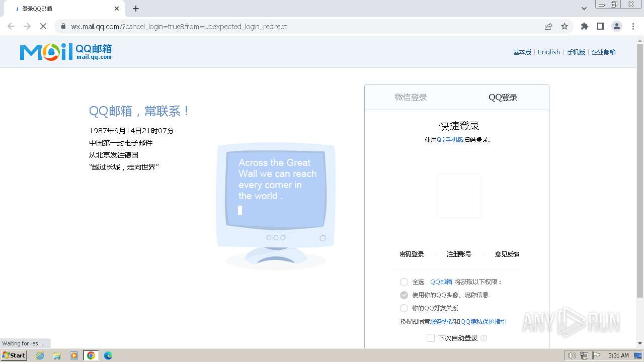Share this page icon in address bar
Image resolution: width=644 pixels, height=362 pixels.
pos(548,26)
